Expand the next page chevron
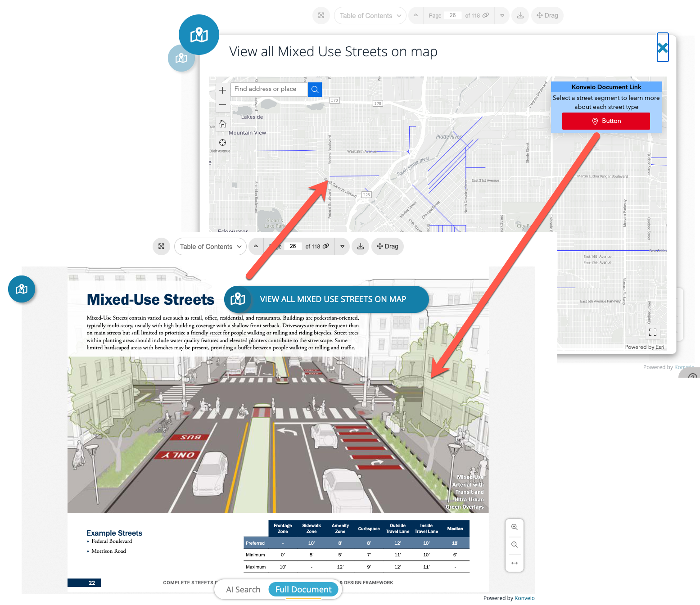 pos(342,246)
